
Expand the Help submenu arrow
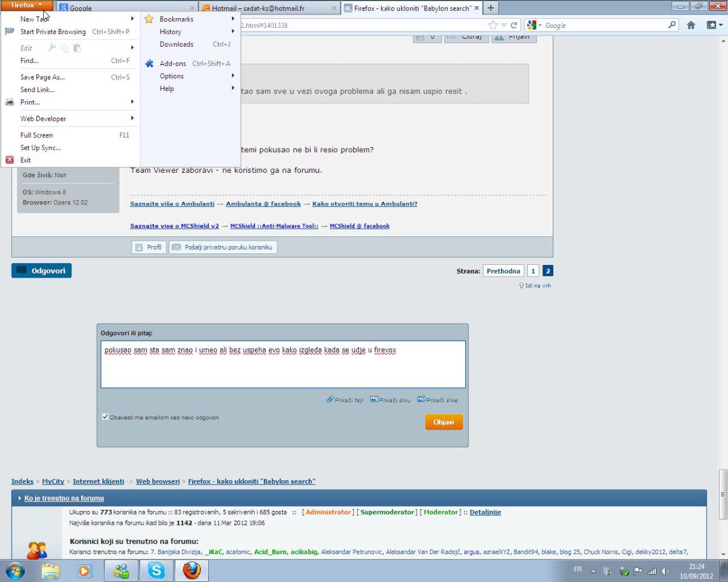click(x=233, y=89)
